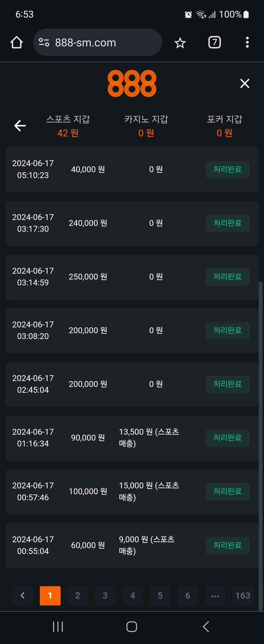The width and height of the screenshot is (264, 644).
Task: Tap the 888 logo
Action: click(x=132, y=83)
